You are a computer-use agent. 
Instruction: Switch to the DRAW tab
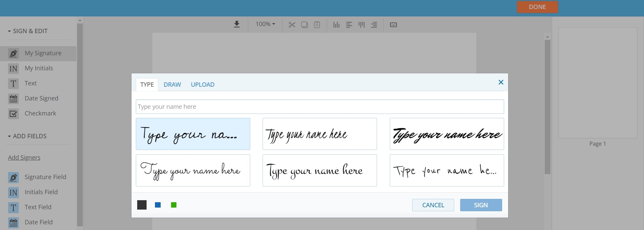pos(172,85)
